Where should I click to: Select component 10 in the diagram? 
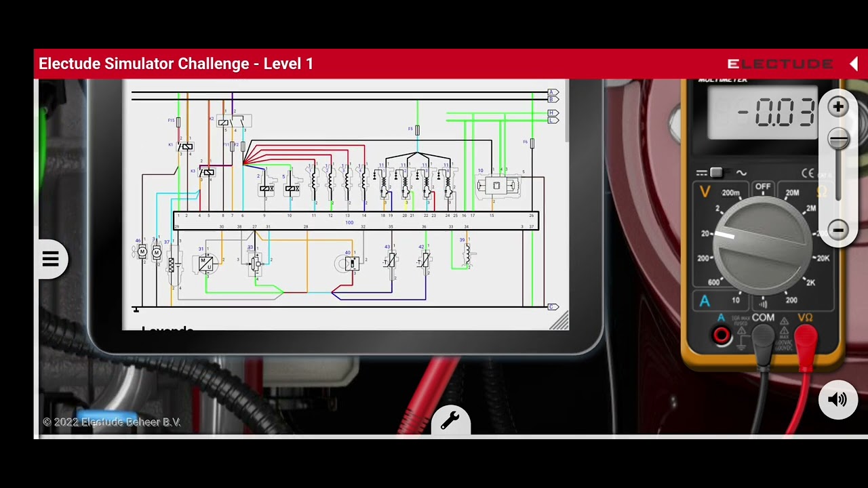pos(498,185)
